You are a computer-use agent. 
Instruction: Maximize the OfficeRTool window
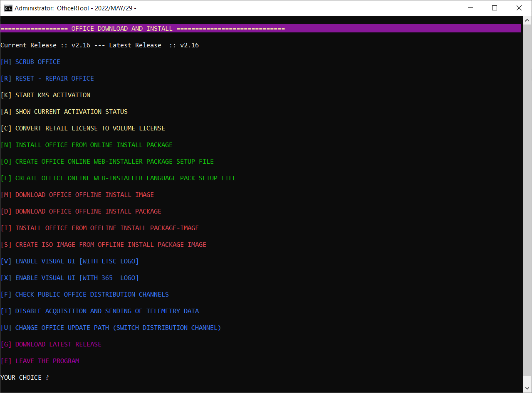point(495,8)
